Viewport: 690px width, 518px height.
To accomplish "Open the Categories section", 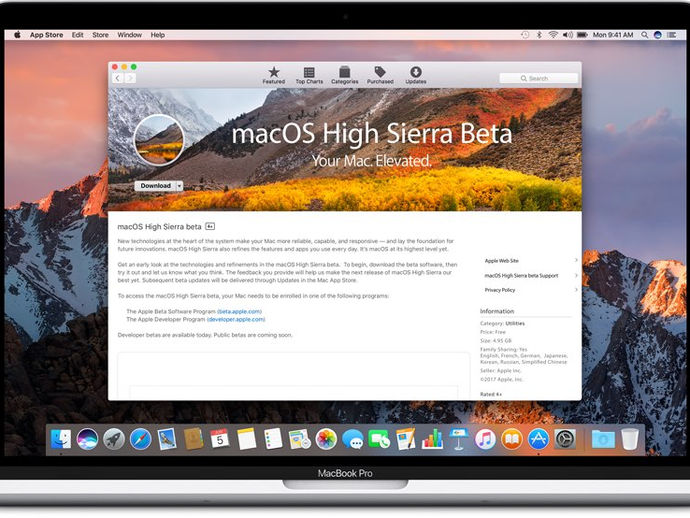I will [x=345, y=75].
